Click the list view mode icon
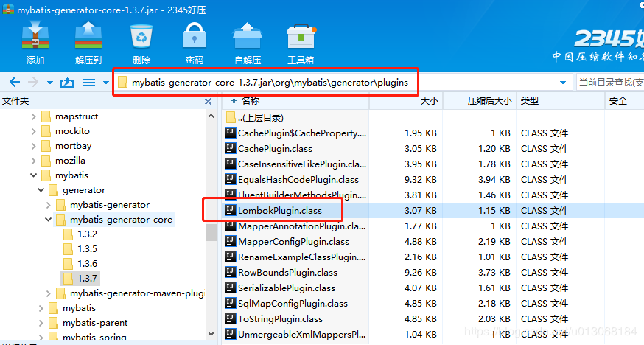Image resolution: width=644 pixels, height=345 pixels. click(x=89, y=83)
